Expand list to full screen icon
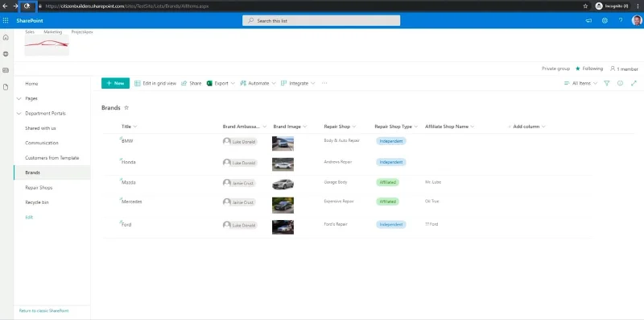644x320 pixels. (634, 83)
